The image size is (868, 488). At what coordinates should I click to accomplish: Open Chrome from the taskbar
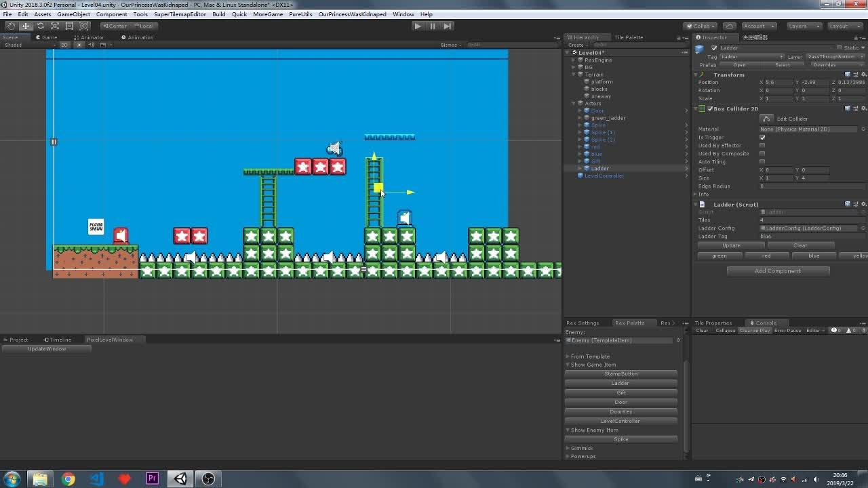pyautogui.click(x=68, y=479)
